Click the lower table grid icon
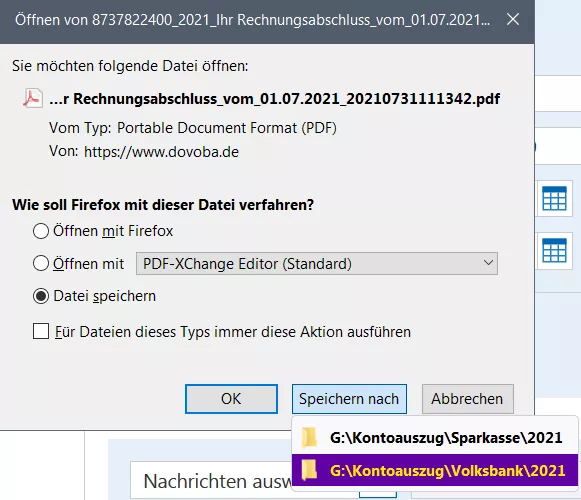The image size is (581, 500). pos(554,250)
